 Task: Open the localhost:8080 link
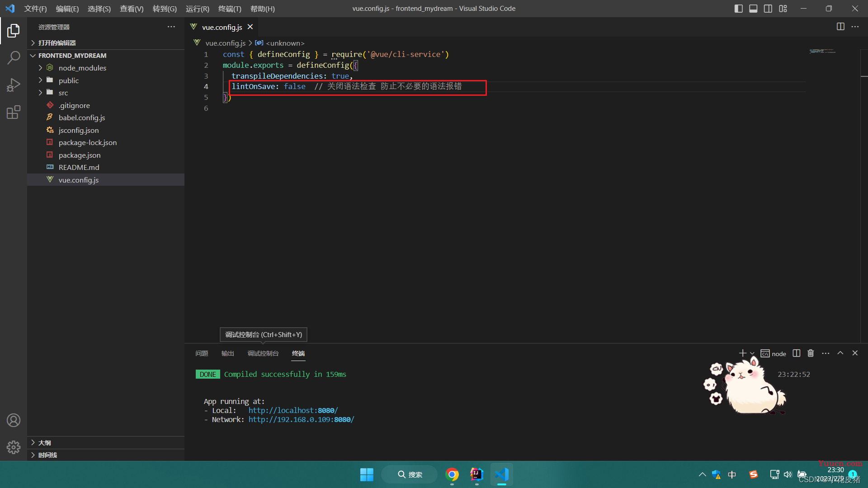293,410
